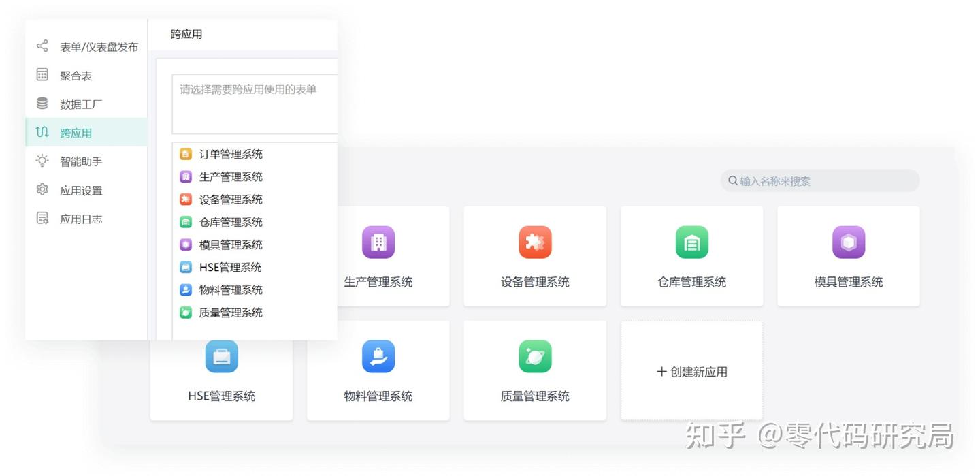Click the 数据工厂 database icon in sidebar

tap(42, 104)
